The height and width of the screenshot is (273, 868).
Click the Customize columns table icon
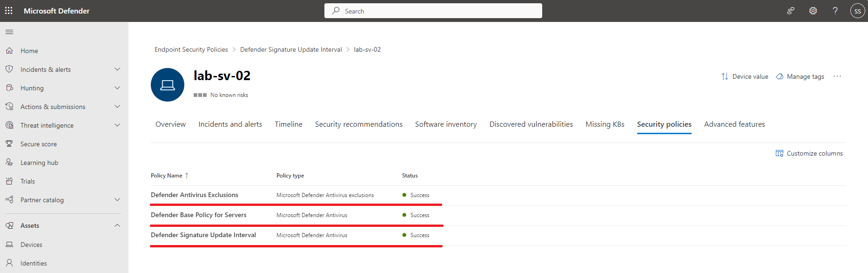[780, 153]
